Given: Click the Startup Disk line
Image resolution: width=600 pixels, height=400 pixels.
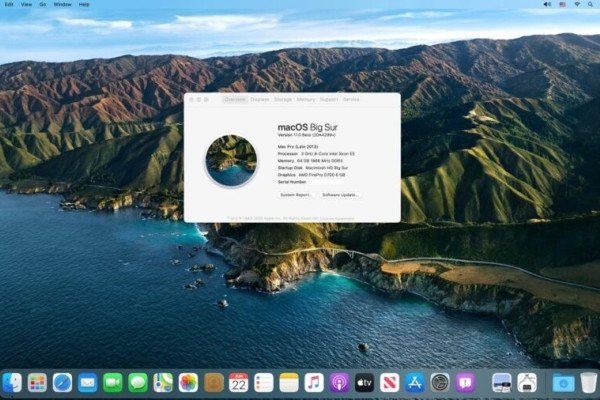Looking at the screenshot, I should [x=313, y=168].
